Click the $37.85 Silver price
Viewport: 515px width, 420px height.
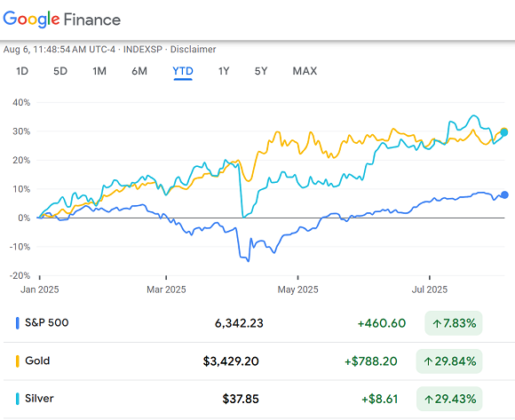241,399
